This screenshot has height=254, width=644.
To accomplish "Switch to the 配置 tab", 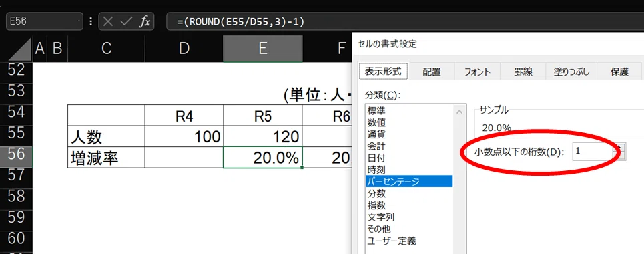I will click(432, 72).
